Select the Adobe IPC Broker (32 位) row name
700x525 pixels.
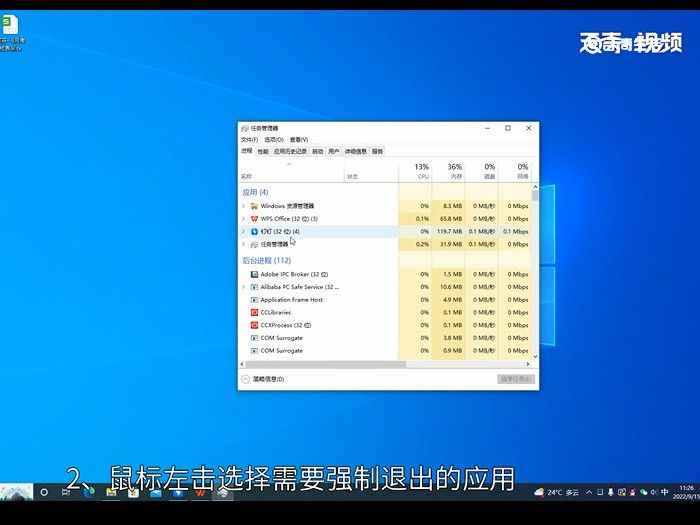(294, 274)
